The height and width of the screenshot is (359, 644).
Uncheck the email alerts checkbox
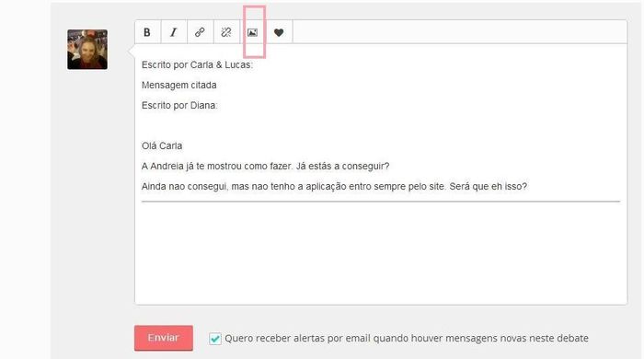[x=214, y=339]
